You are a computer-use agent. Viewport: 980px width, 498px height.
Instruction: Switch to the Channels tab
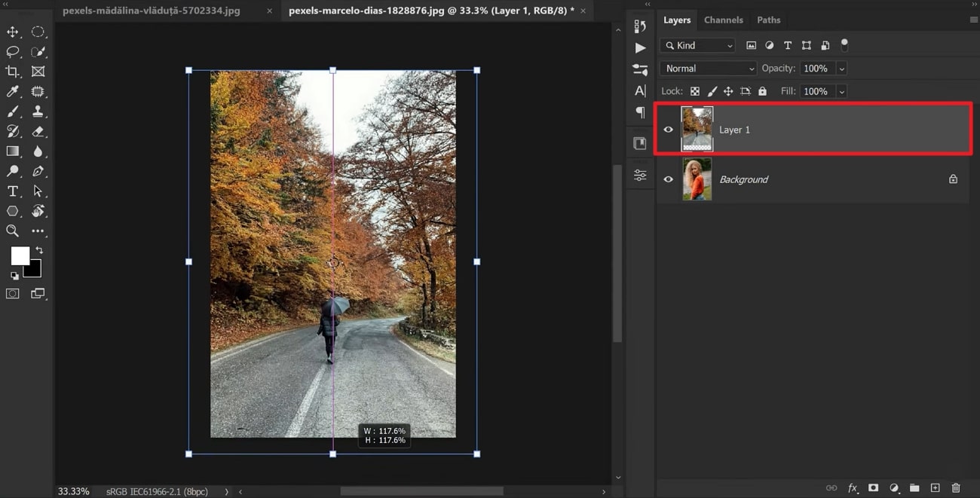[723, 20]
